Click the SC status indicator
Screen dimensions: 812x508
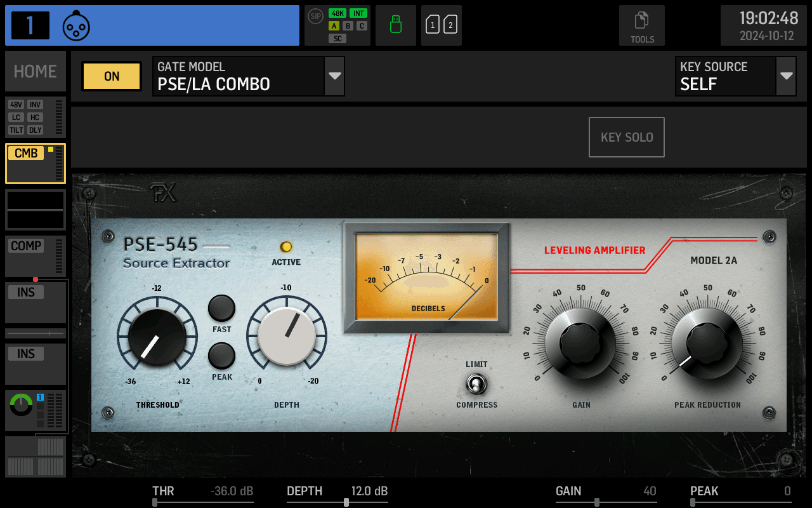click(x=337, y=39)
